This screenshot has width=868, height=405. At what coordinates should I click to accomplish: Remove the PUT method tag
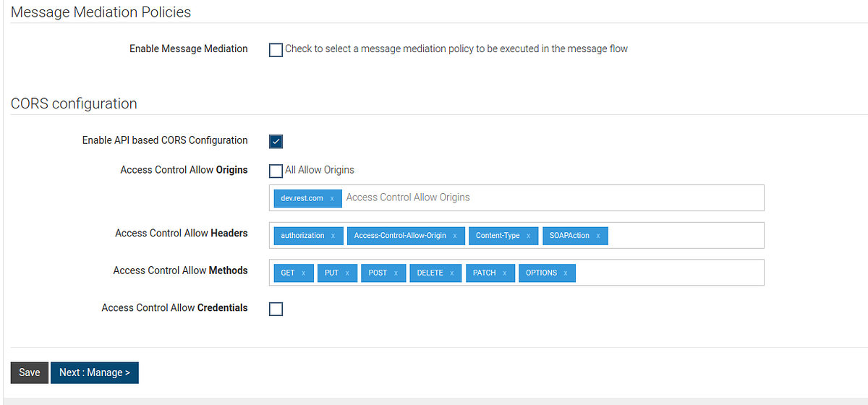point(347,273)
